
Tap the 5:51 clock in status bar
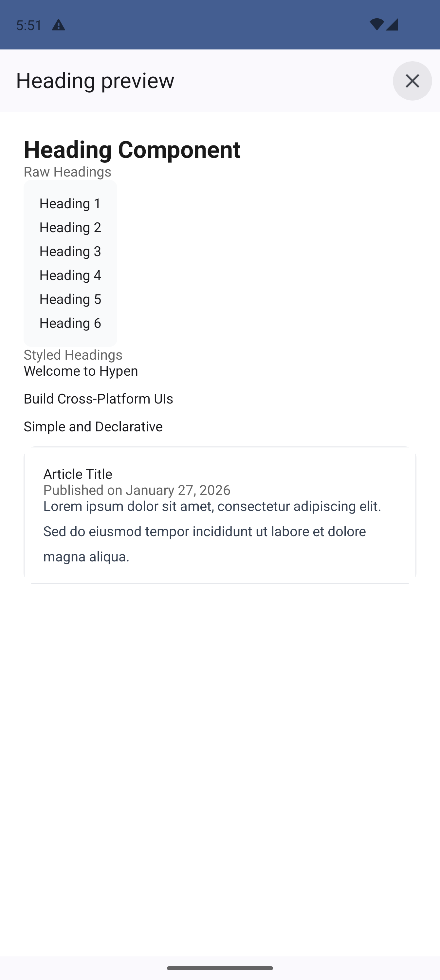coord(29,25)
